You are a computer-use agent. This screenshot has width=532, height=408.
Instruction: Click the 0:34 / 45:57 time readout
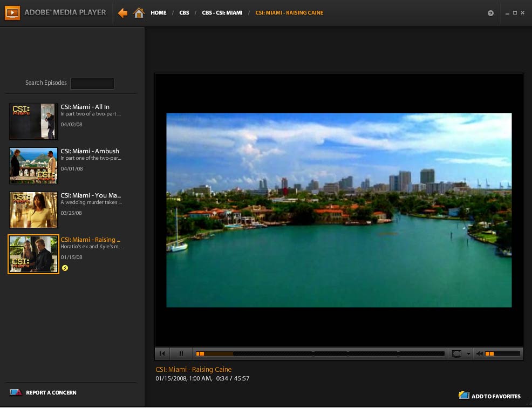point(233,378)
